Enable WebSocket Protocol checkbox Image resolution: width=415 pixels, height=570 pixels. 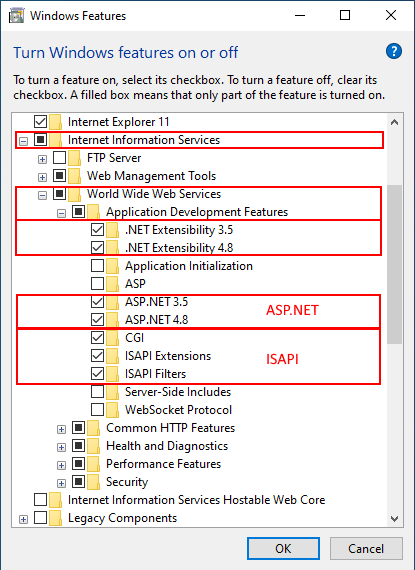(97, 409)
